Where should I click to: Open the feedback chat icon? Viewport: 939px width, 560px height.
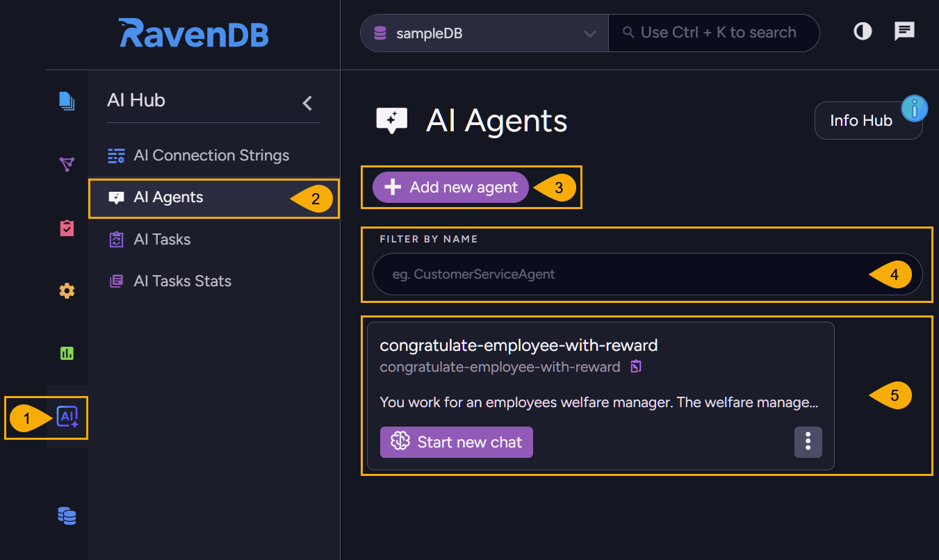click(x=904, y=31)
